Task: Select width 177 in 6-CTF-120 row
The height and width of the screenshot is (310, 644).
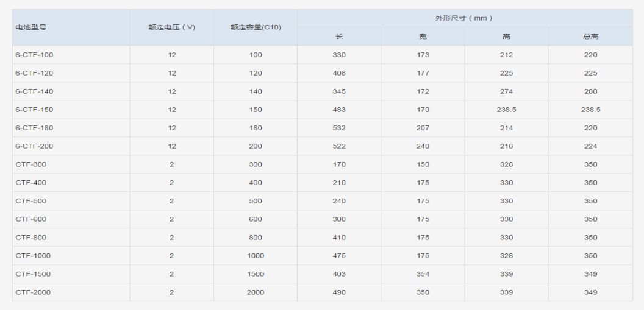Action: coord(423,73)
